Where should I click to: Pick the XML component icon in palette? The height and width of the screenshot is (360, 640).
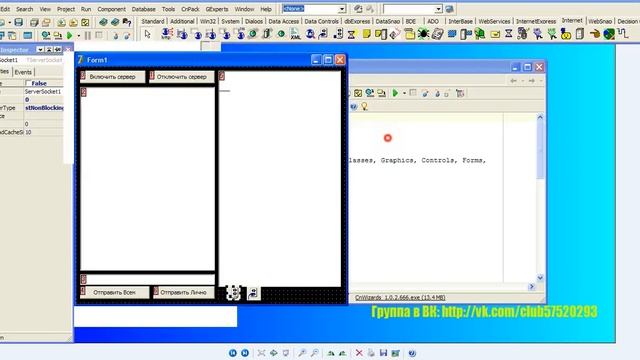click(x=295, y=34)
